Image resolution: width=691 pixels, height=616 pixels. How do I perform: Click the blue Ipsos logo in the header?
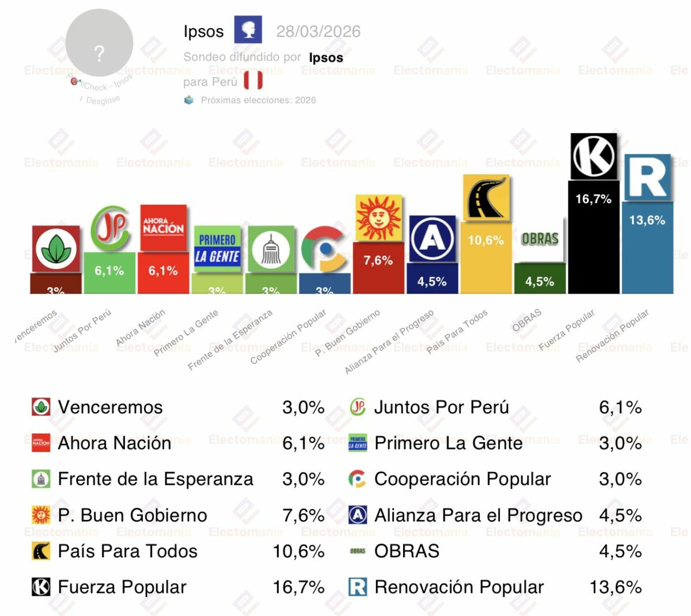point(248,30)
